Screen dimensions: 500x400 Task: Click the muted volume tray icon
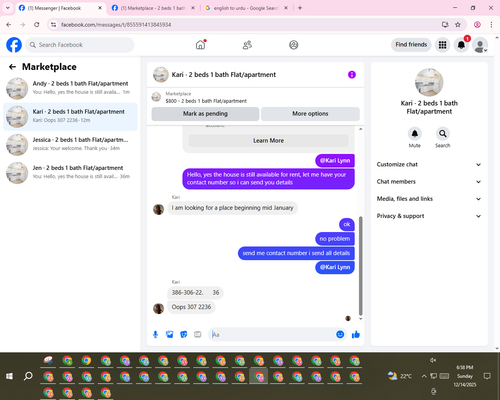[x=433, y=360]
